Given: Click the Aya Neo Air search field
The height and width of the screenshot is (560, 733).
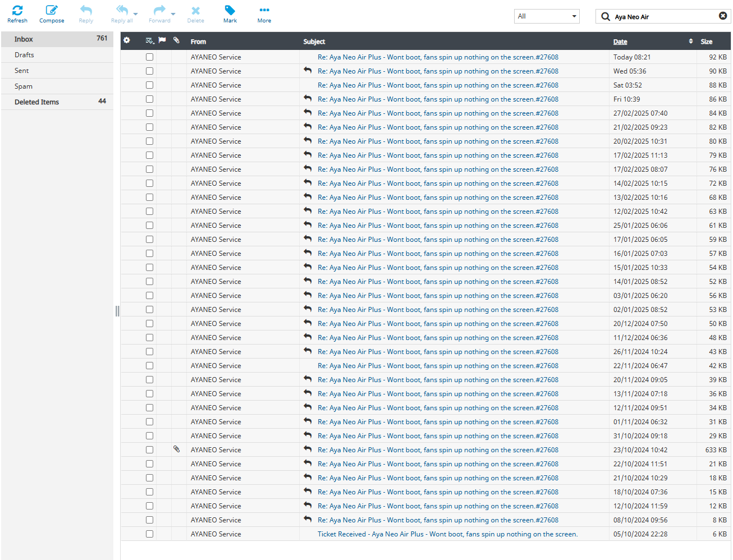Looking at the screenshot, I should click(665, 16).
